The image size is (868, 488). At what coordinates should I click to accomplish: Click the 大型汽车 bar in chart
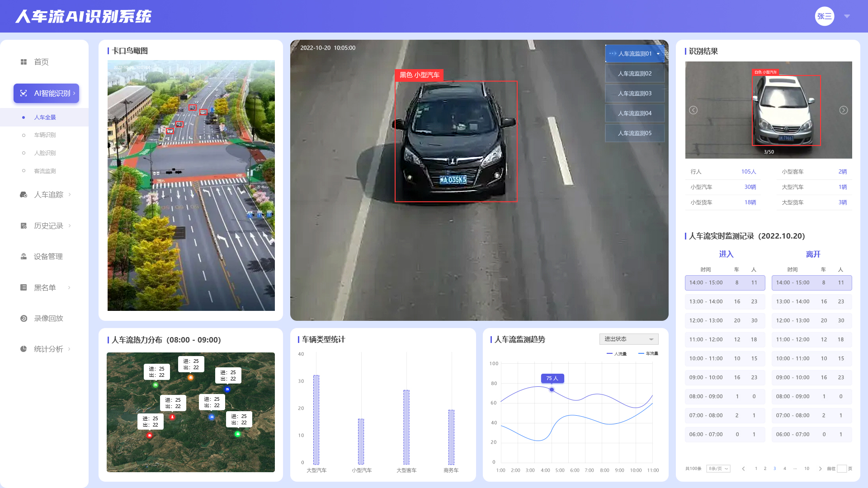316,420
